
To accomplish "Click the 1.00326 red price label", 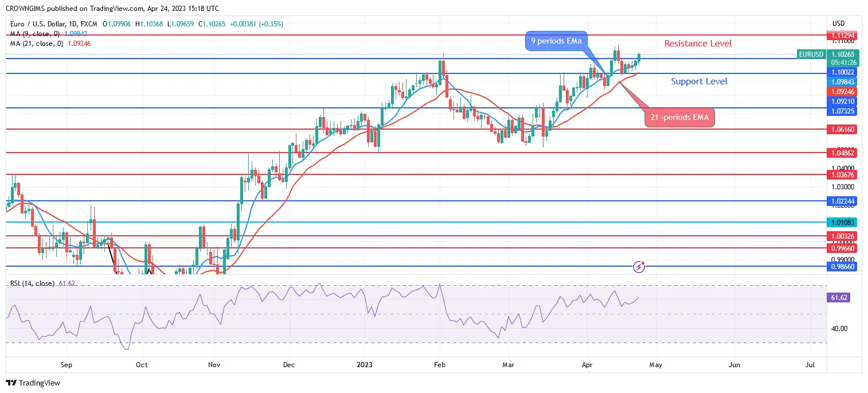I will 842,236.
